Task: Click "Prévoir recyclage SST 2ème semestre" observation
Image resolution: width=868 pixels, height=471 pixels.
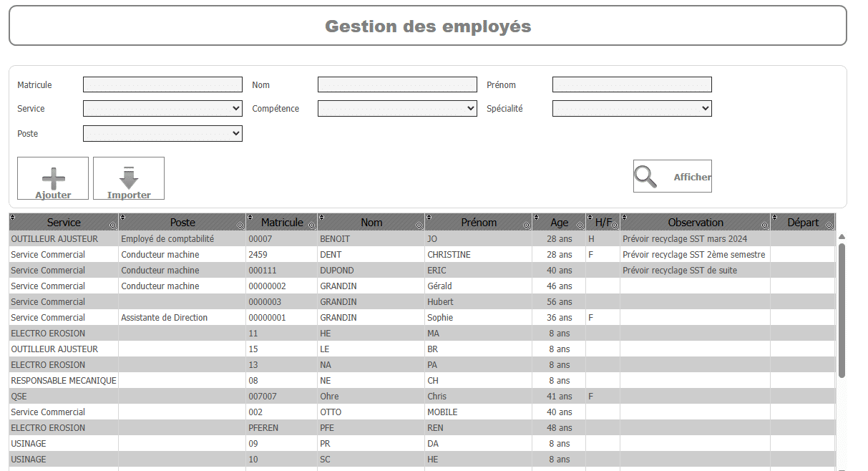Action: pos(696,255)
